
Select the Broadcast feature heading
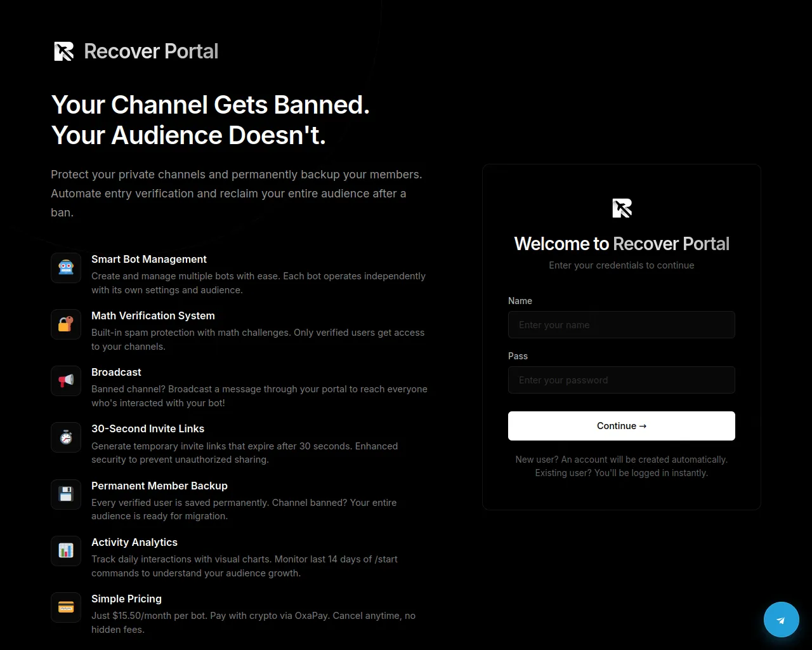pyautogui.click(x=116, y=372)
